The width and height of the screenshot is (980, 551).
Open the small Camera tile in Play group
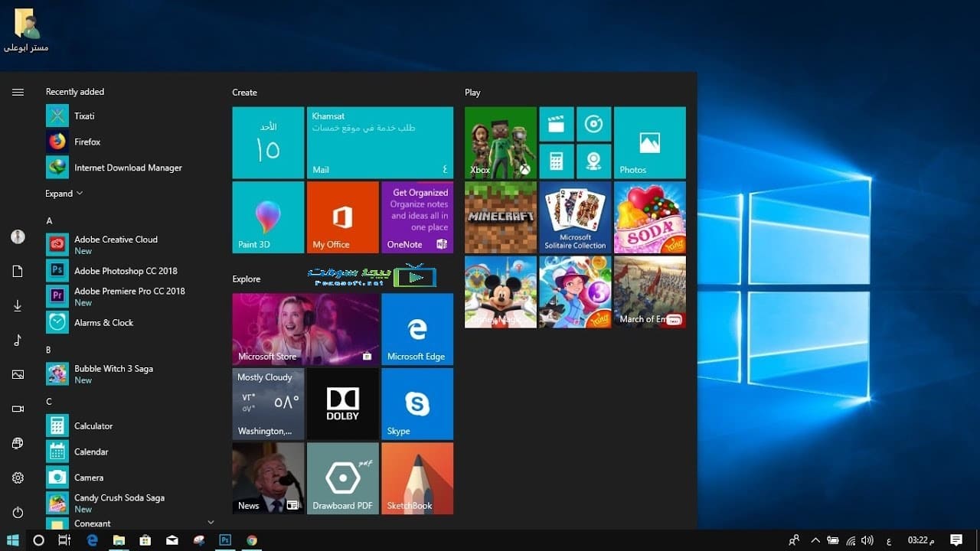coord(593,161)
